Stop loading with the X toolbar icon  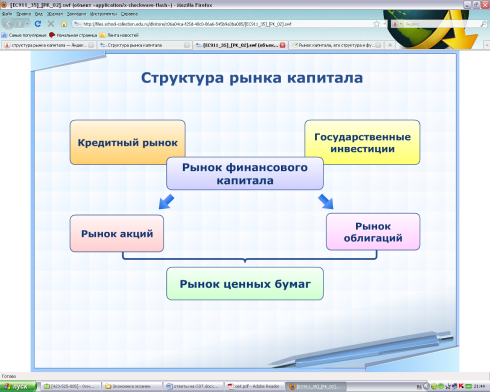tap(51, 24)
